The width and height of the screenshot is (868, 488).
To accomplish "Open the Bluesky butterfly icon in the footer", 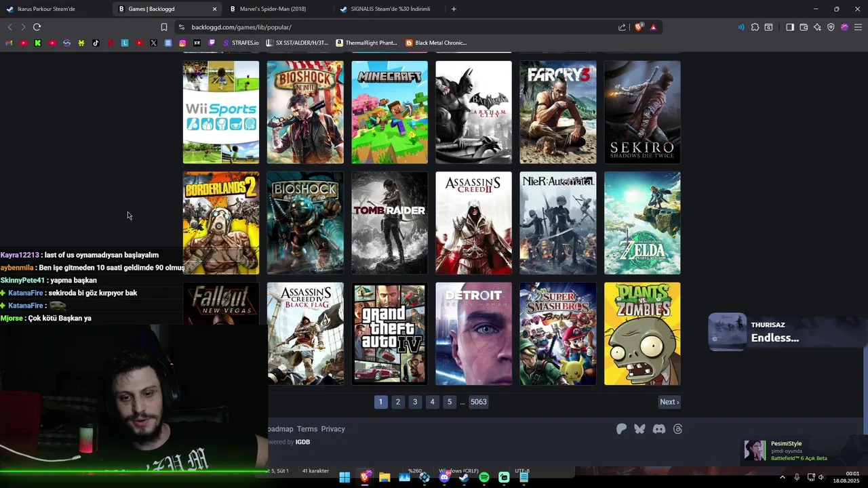I will [x=639, y=429].
